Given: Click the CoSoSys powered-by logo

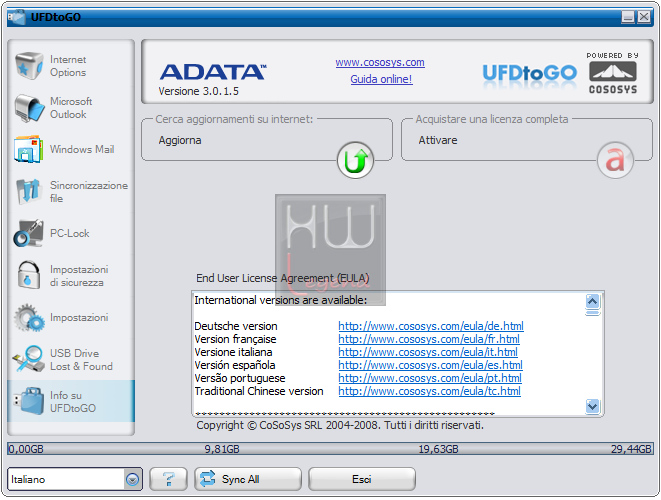Looking at the screenshot, I should pos(613,73).
